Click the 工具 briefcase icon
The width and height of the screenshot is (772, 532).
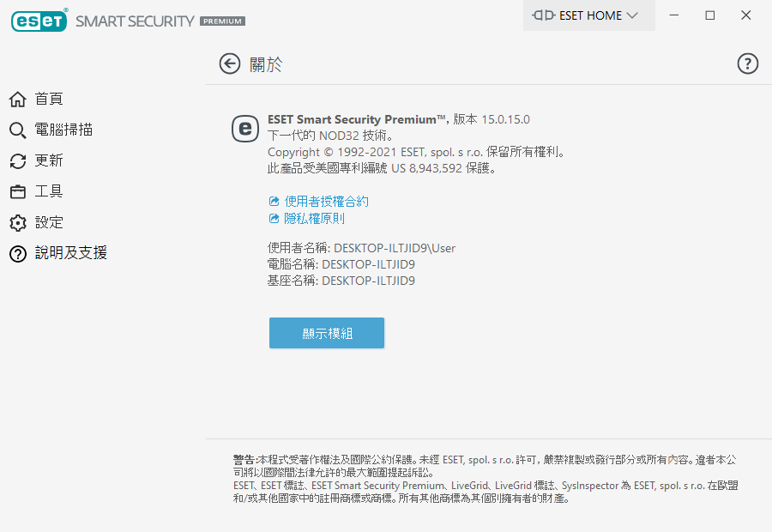click(x=18, y=192)
